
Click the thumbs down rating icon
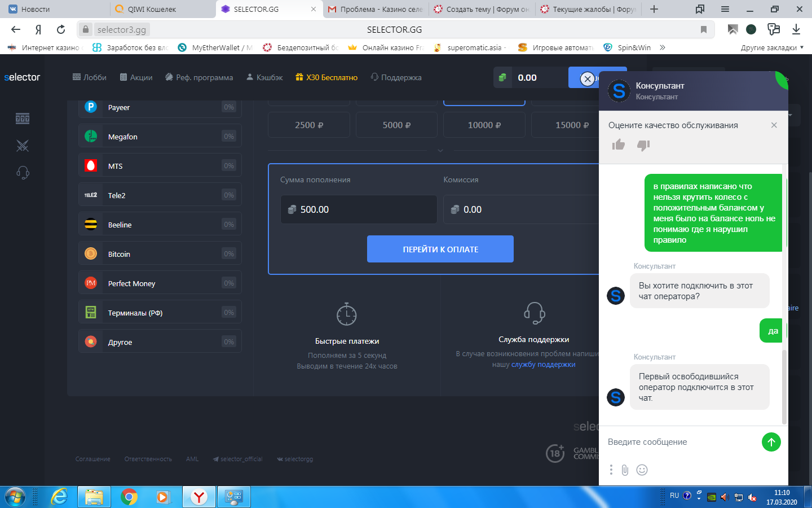[643, 145]
